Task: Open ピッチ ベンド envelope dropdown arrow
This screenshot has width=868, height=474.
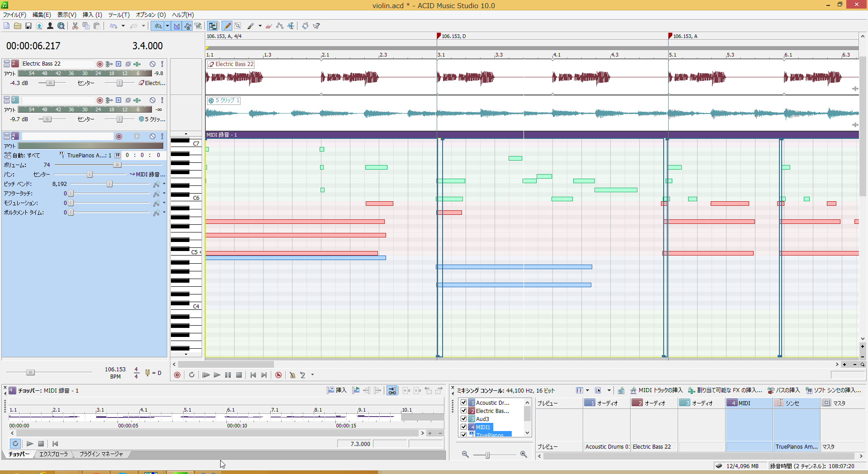Action: pos(164,184)
